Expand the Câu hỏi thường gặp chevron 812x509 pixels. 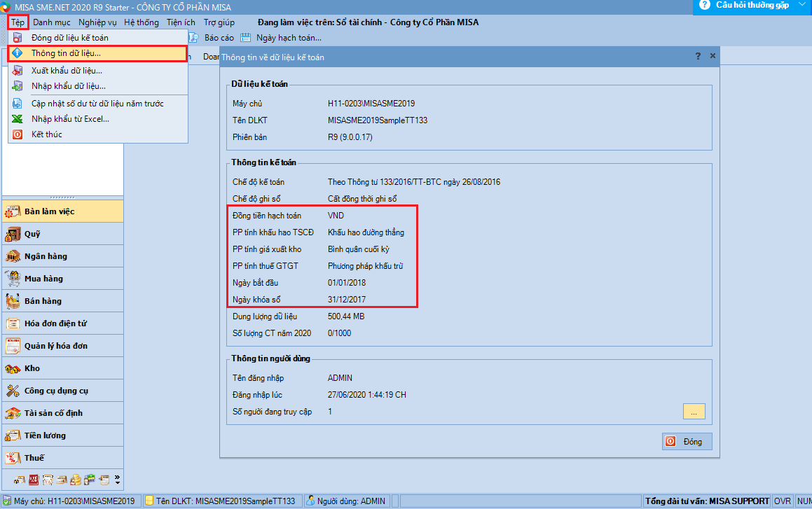pos(802,5)
